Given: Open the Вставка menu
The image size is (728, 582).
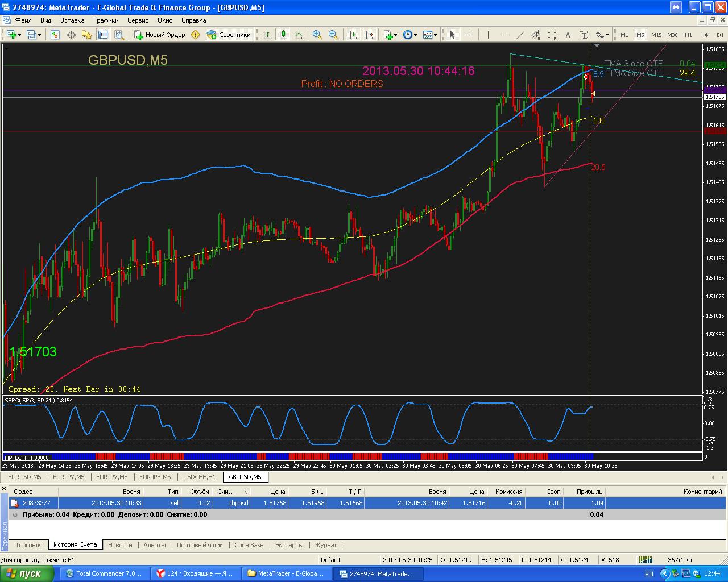Looking at the screenshot, I should [72, 20].
